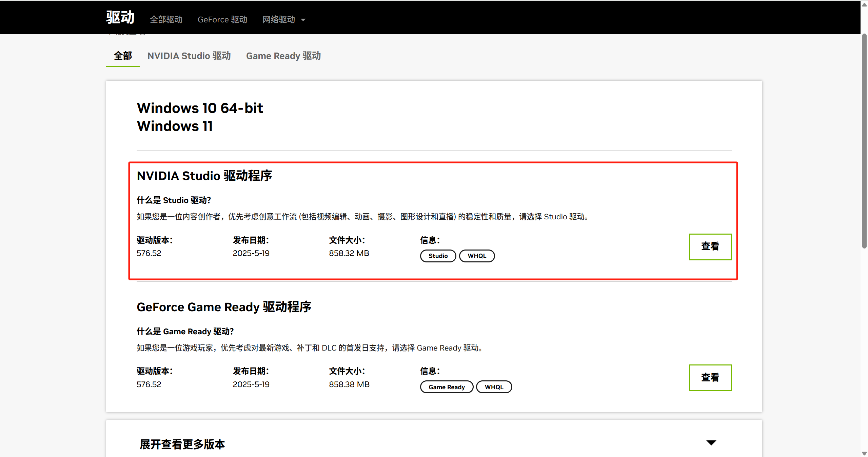Click the vertical scrollbar thumb

coord(864,141)
